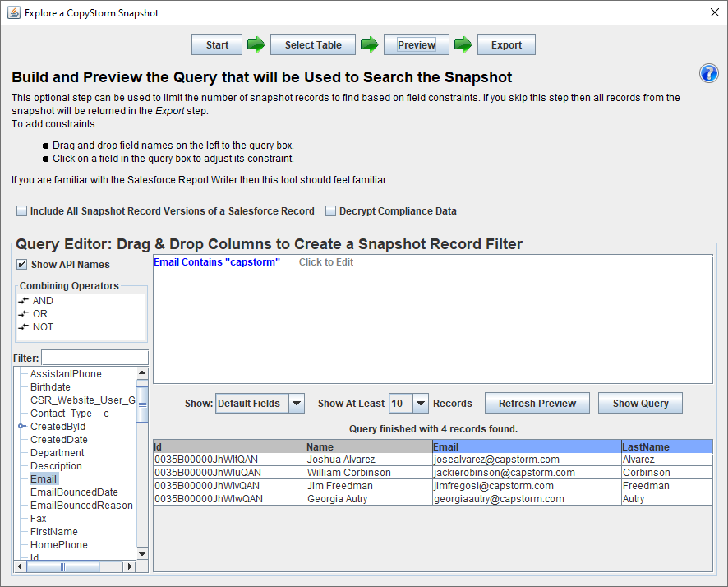
Task: Enable Include All Snapshot Record Versions checkbox
Action: tap(22, 210)
